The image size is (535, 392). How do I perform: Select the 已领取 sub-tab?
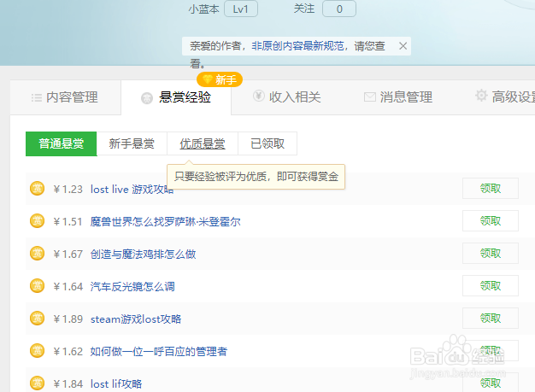point(267,143)
